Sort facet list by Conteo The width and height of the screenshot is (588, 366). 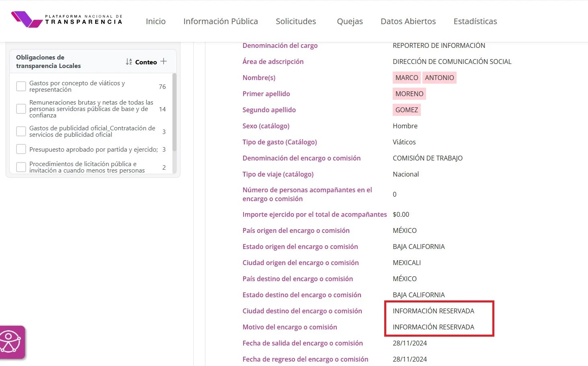(x=141, y=62)
